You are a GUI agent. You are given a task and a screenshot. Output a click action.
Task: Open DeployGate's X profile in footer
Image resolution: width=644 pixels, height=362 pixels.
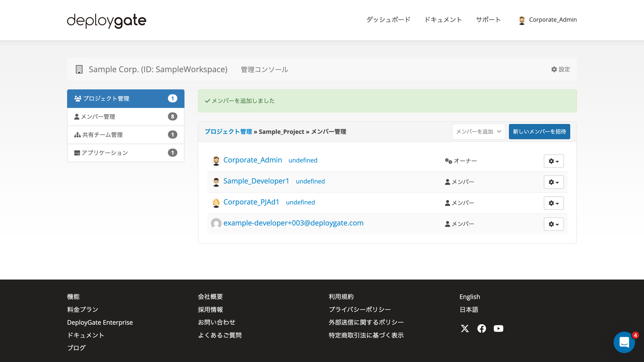click(x=465, y=328)
